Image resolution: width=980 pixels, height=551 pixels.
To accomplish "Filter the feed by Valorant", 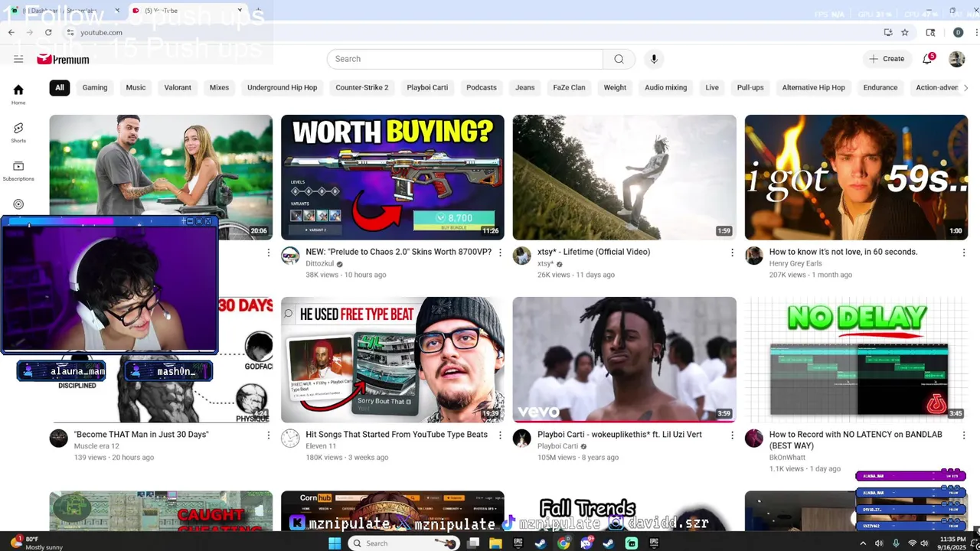I will tap(178, 87).
